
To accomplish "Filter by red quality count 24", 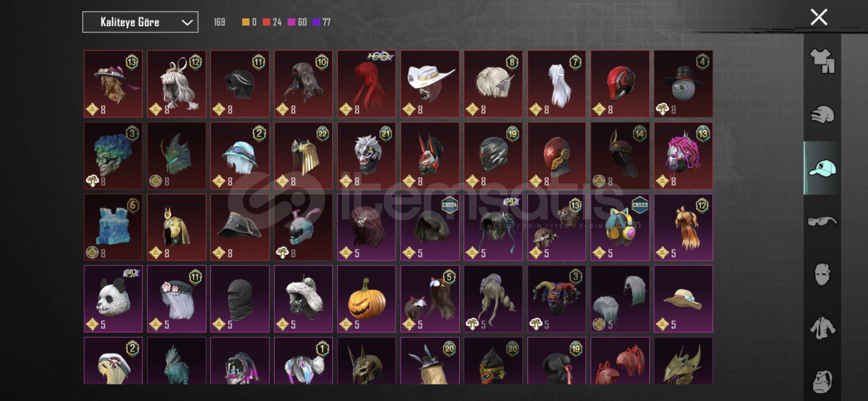I will point(272,22).
